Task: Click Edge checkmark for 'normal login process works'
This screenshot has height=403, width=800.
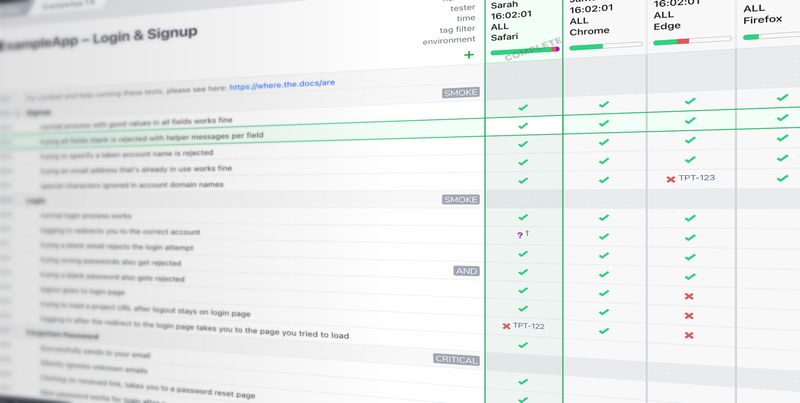Action: 690,218
